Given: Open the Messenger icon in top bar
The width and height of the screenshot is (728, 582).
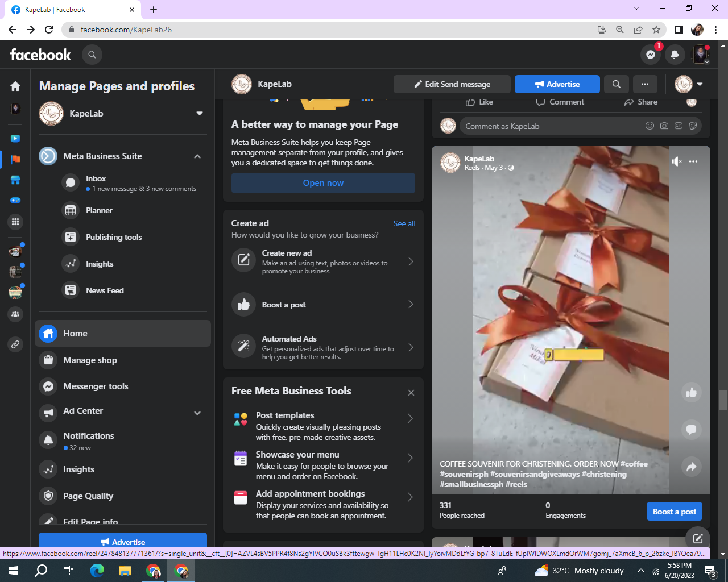Looking at the screenshot, I should [651, 55].
